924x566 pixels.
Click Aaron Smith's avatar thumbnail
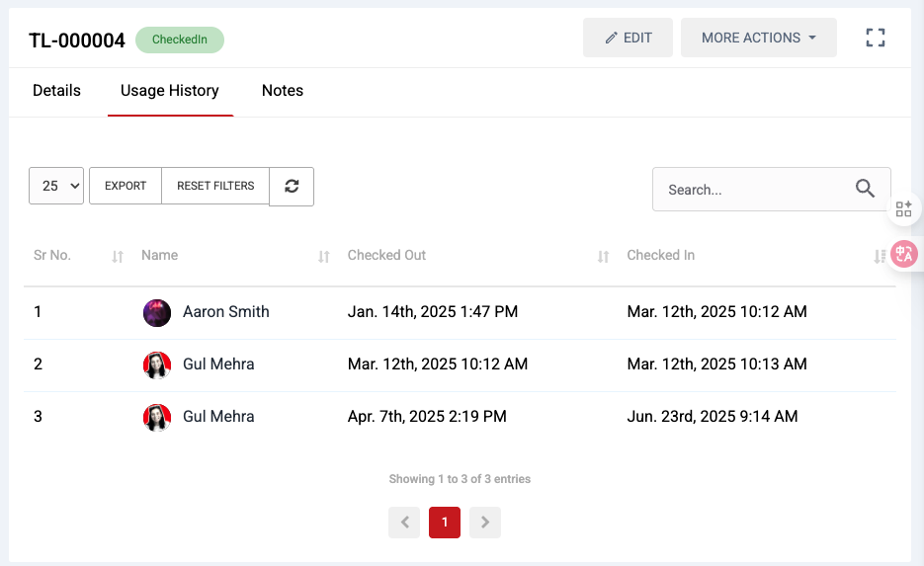tap(157, 313)
